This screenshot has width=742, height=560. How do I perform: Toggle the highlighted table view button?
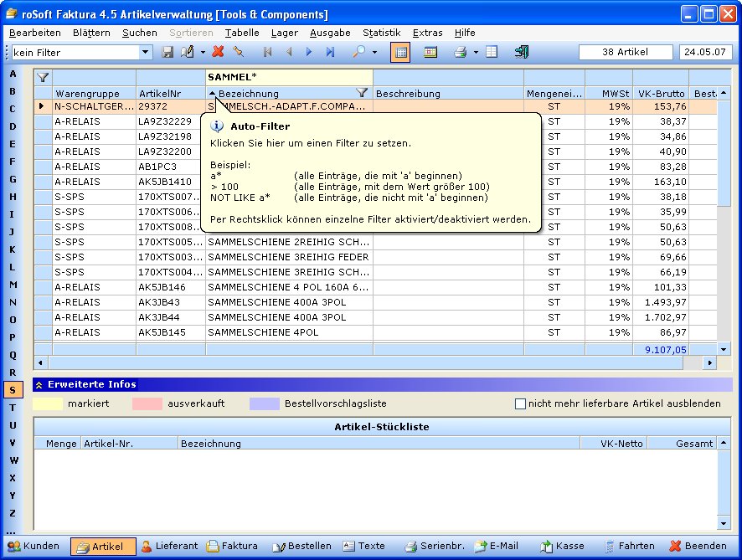(x=400, y=52)
